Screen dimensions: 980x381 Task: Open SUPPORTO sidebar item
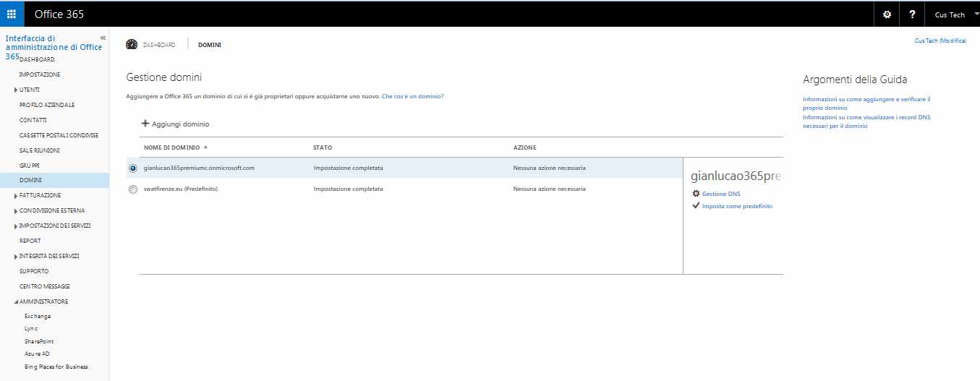(34, 271)
